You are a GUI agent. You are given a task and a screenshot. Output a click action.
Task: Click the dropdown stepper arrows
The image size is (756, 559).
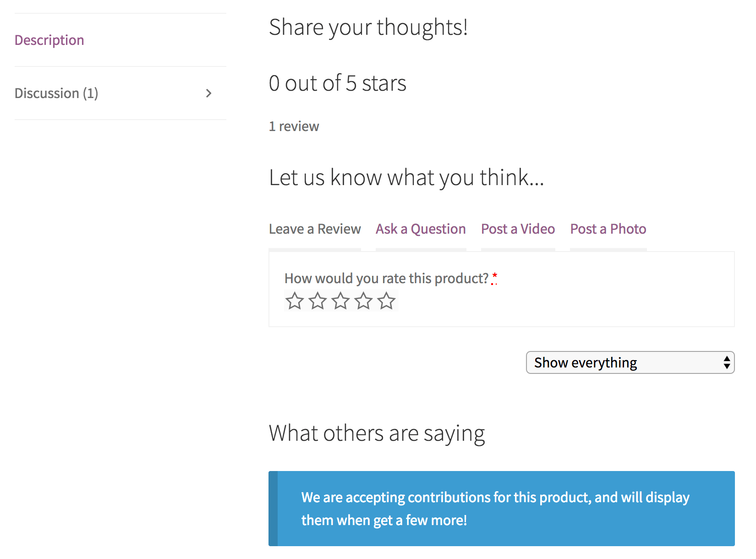point(726,362)
